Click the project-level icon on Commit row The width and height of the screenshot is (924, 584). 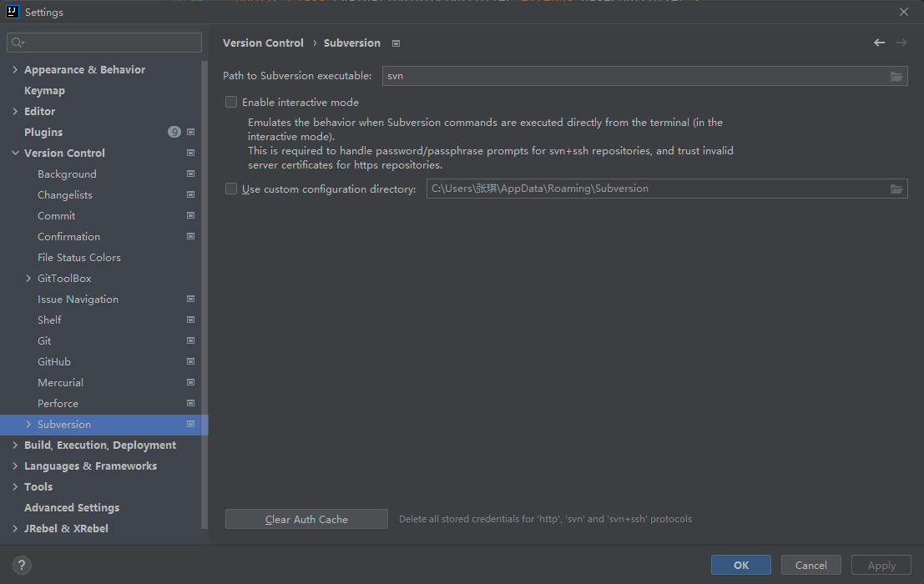[x=190, y=215]
